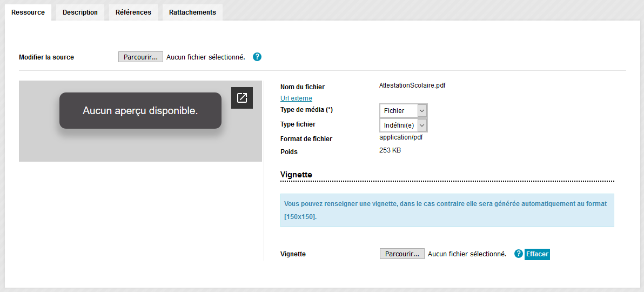
Task: Click help icon next to Vignette Parcourir
Action: tap(519, 254)
